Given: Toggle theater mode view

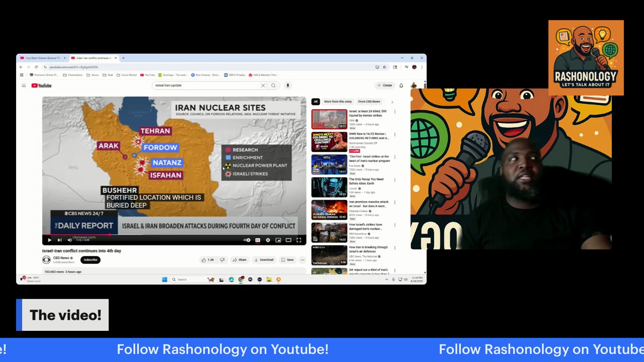Looking at the screenshot, I should pos(288,240).
